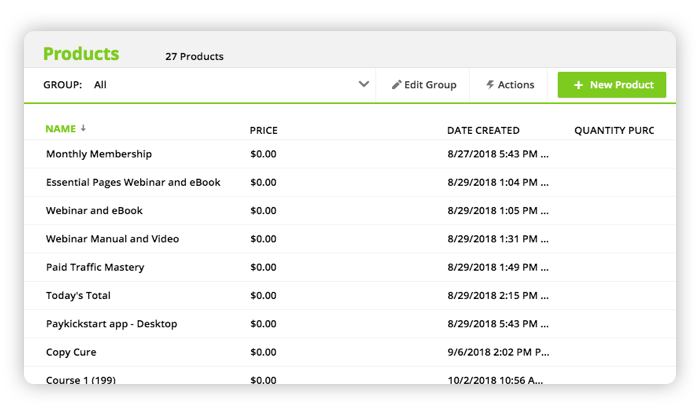Sort by DATE CREATED column header
The image size is (700, 415).
click(x=483, y=130)
